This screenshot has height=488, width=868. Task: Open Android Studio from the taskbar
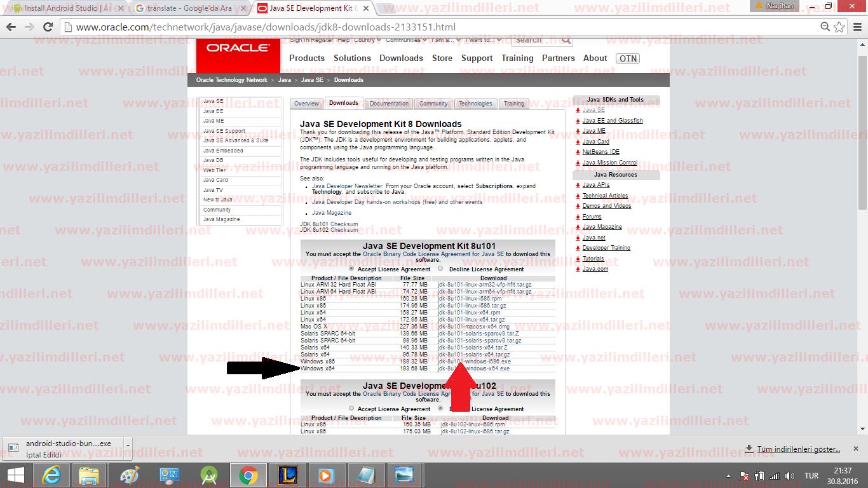pos(208,475)
